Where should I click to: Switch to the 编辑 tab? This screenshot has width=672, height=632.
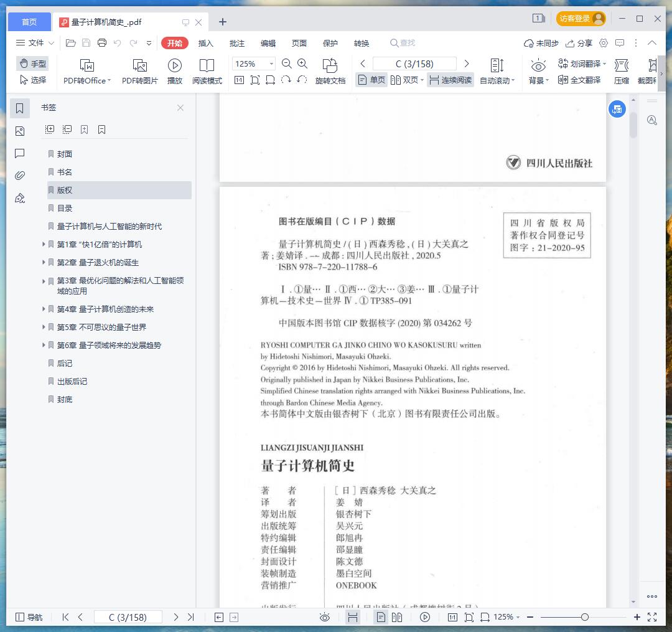point(268,43)
